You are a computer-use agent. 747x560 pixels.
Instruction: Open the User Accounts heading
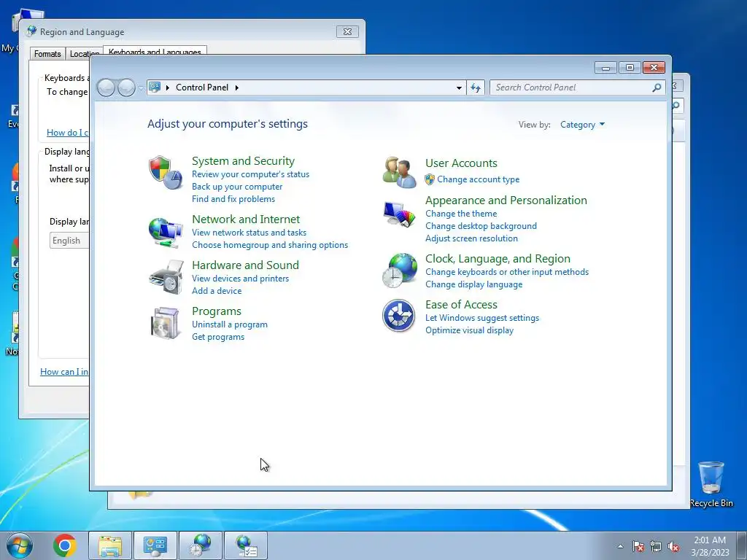coord(461,163)
